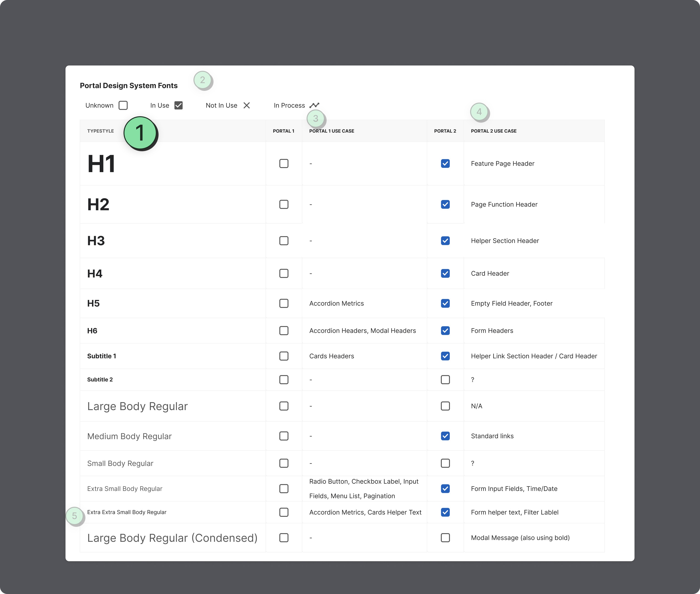
Task: Uncheck the Portal 2 box for H3
Action: (445, 241)
